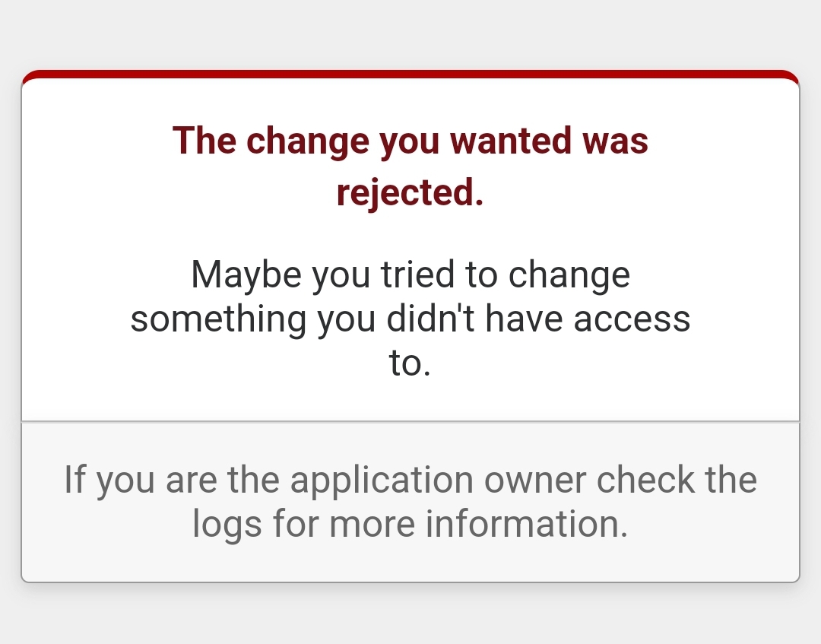Image resolution: width=821 pixels, height=644 pixels.
Task: Click the word 'Maybe' in the message body
Action: (246, 275)
